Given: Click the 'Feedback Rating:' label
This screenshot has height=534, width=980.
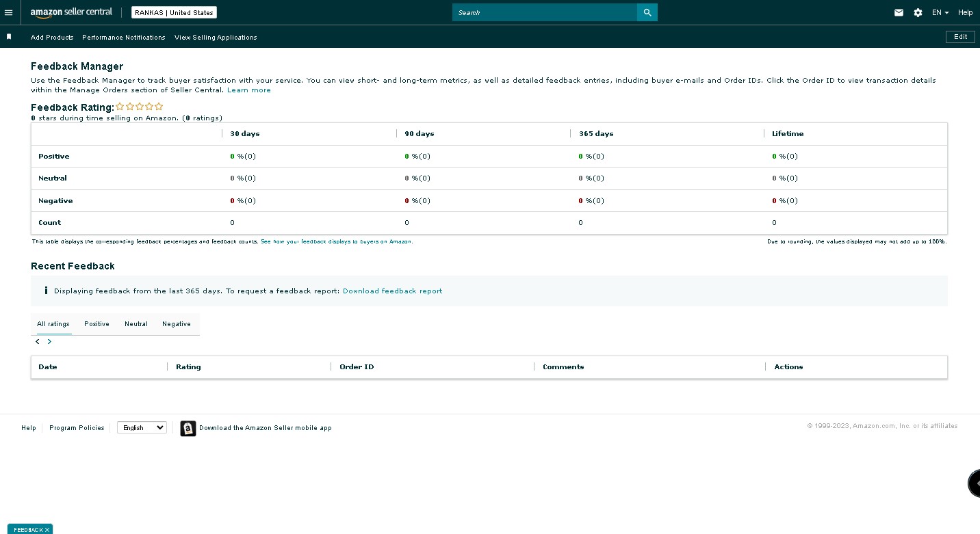Looking at the screenshot, I should point(73,107).
